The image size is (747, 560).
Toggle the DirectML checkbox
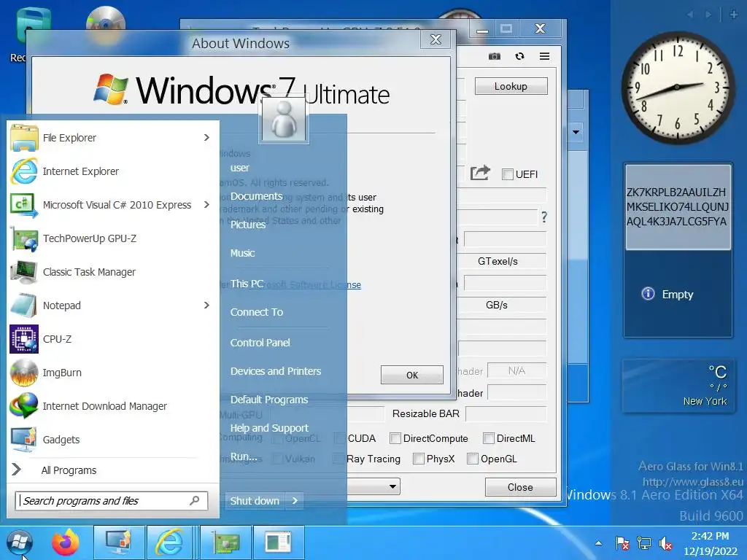pyautogui.click(x=488, y=438)
